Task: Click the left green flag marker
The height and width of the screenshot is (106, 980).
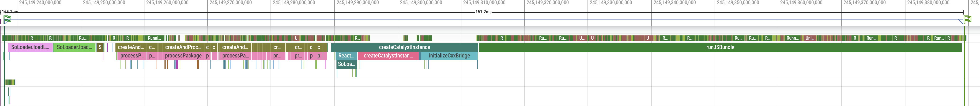Action: pyautogui.click(x=7, y=19)
